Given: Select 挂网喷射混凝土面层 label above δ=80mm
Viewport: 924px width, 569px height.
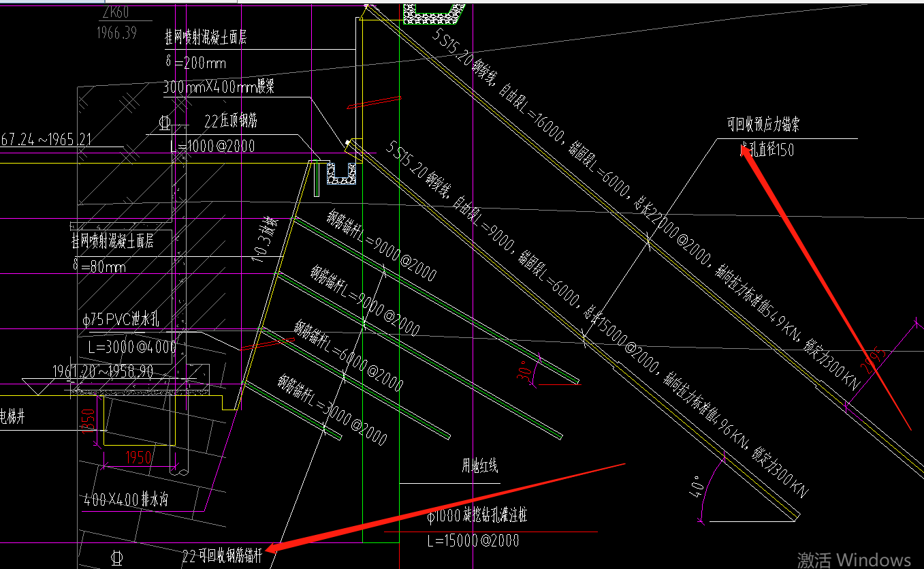Looking at the screenshot, I should (113, 241).
